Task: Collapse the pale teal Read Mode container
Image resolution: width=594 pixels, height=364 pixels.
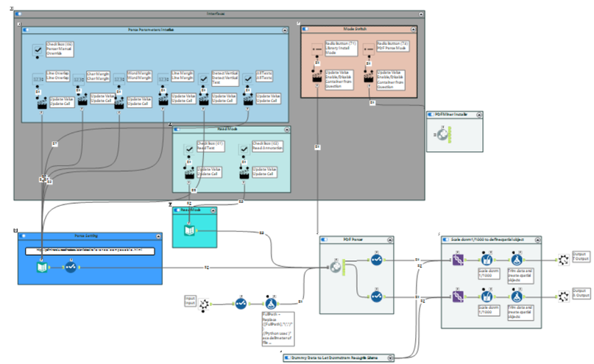Action: (287, 129)
